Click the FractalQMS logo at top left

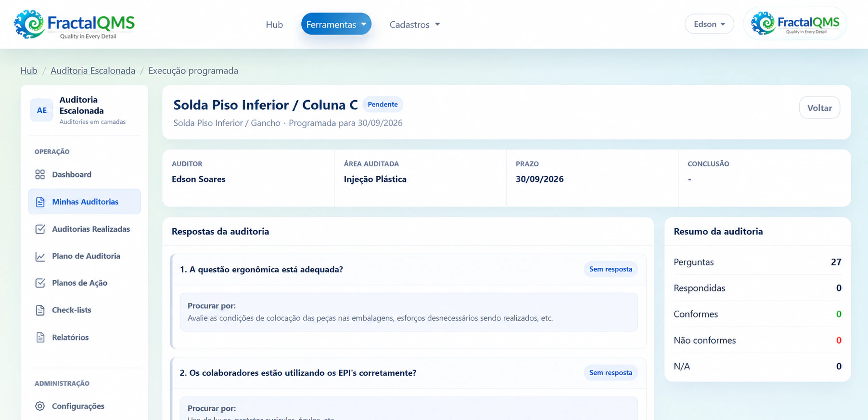click(x=74, y=24)
